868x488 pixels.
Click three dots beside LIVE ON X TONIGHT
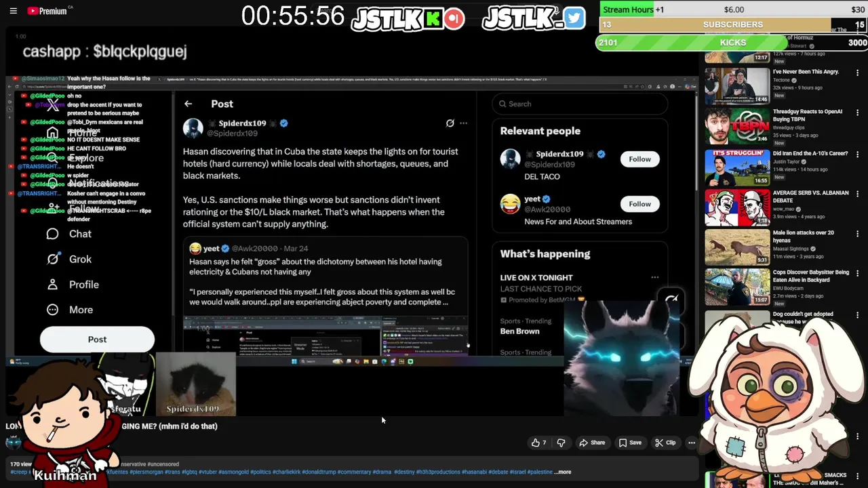pos(654,277)
